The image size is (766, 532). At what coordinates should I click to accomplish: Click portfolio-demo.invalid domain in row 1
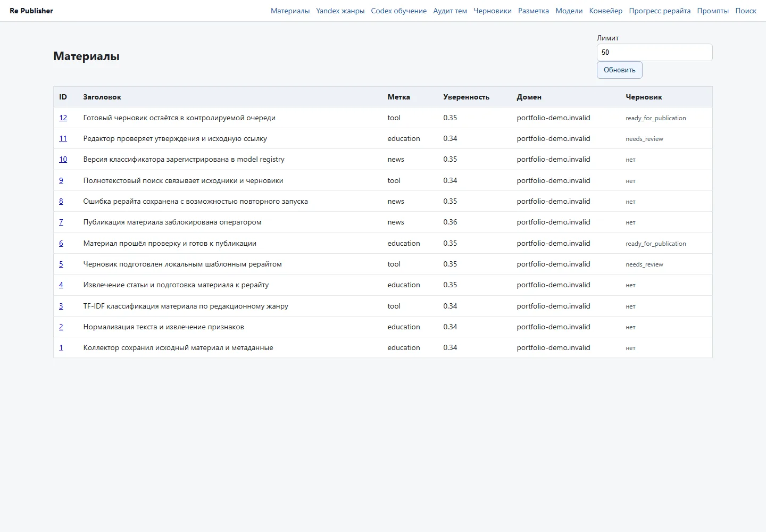[x=553, y=347]
